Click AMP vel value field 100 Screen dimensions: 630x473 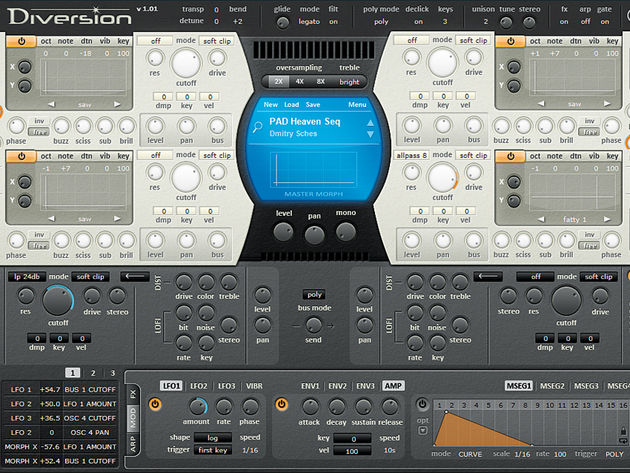point(352,451)
